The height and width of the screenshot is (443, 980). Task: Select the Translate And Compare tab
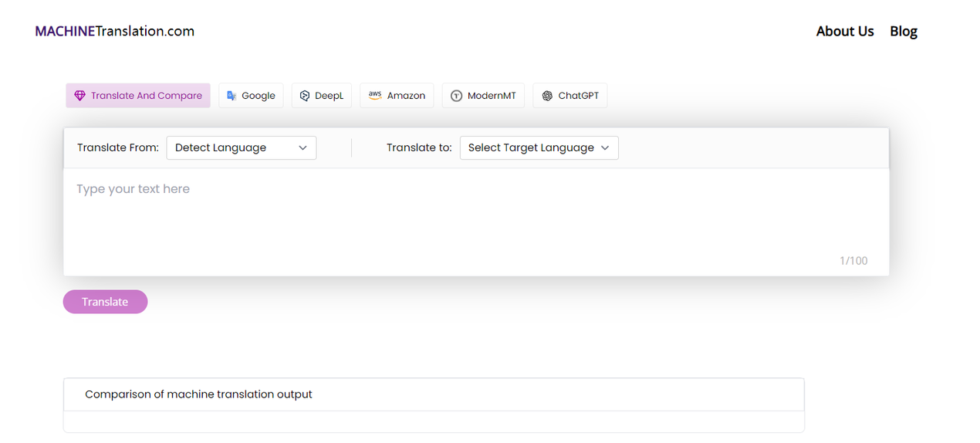(138, 96)
